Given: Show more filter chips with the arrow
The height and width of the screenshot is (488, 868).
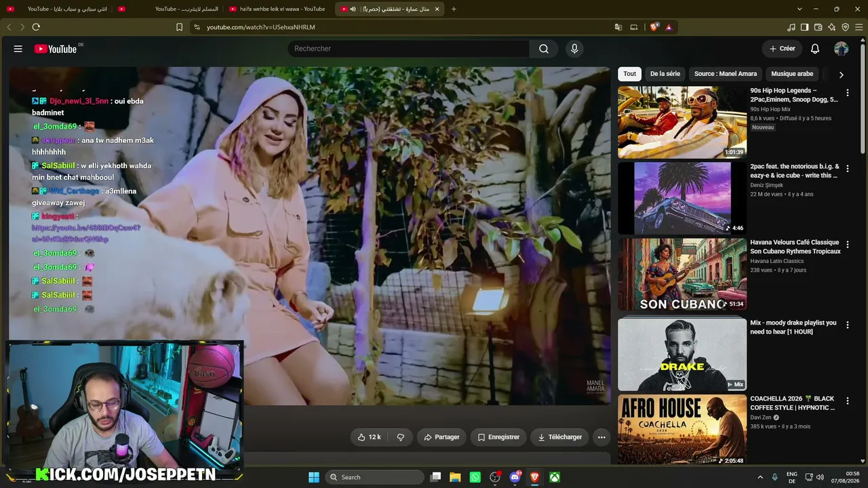Looking at the screenshot, I should pos(841,75).
